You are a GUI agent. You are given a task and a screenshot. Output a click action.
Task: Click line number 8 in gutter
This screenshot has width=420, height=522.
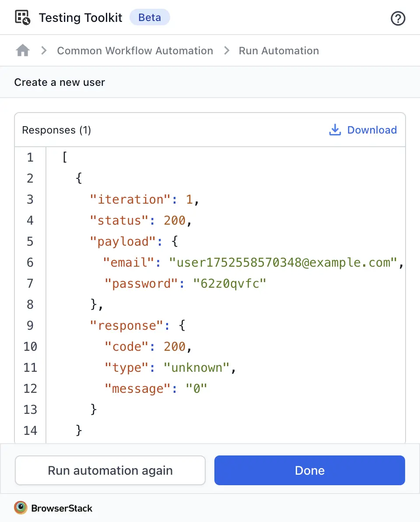[30, 304]
